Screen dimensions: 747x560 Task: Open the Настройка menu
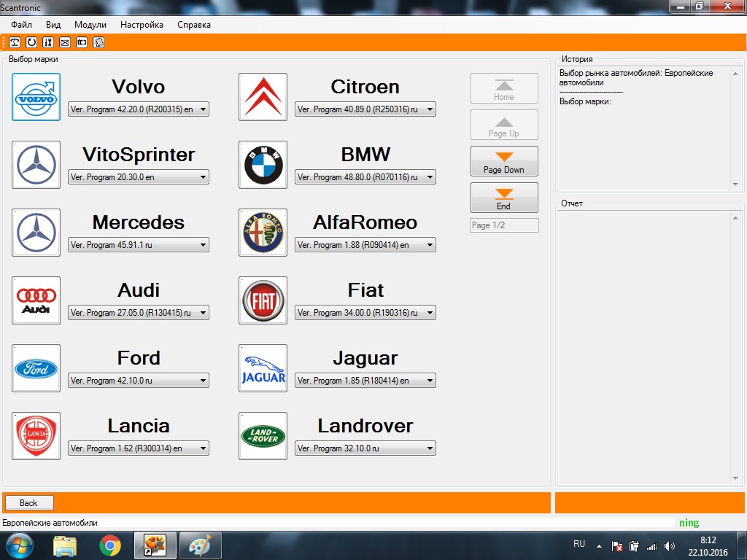click(142, 25)
